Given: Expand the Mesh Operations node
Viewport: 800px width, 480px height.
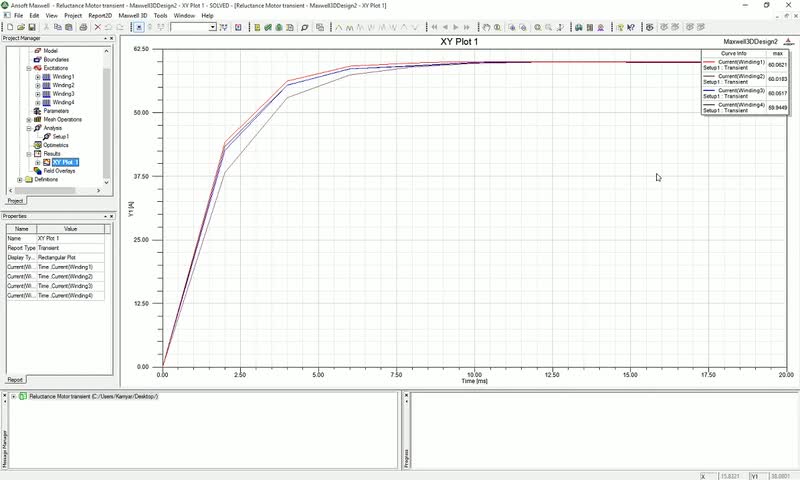Looking at the screenshot, I should pyautogui.click(x=29, y=119).
